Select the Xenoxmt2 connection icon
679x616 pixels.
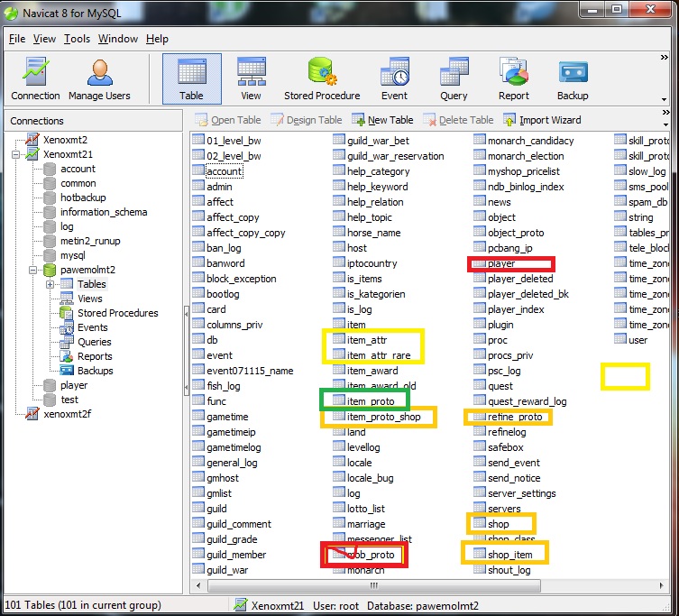point(32,140)
